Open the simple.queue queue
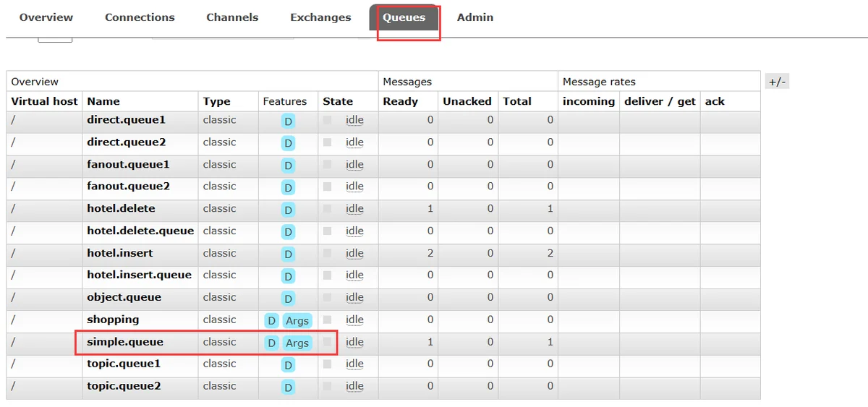This screenshot has width=868, height=407. pyautogui.click(x=125, y=342)
